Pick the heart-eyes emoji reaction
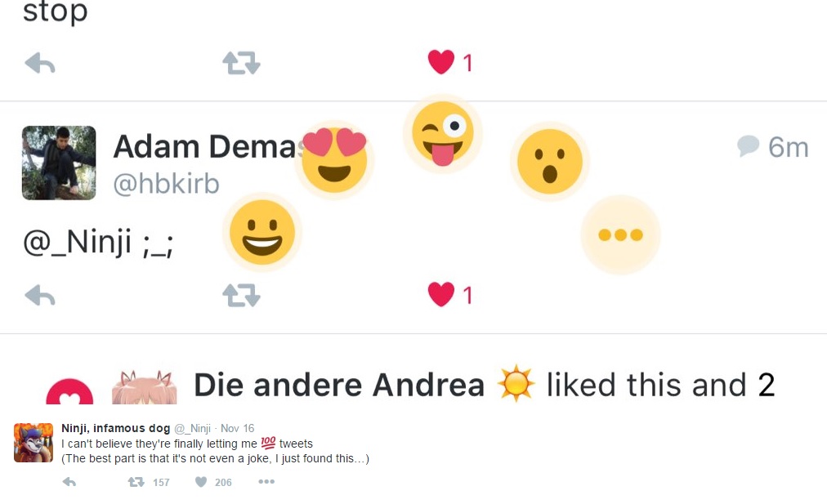 click(334, 160)
